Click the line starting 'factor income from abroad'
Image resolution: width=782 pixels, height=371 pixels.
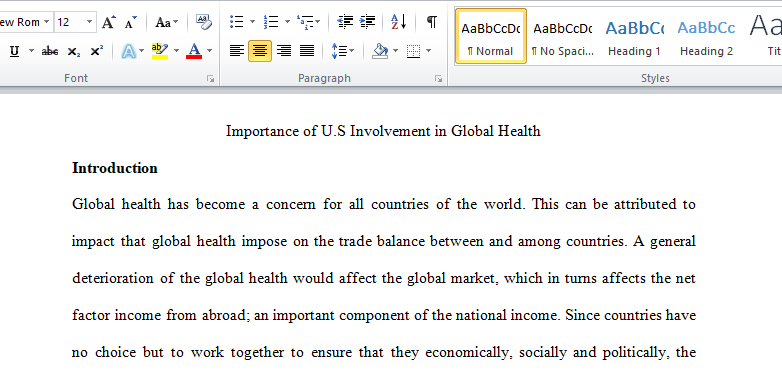384,316
